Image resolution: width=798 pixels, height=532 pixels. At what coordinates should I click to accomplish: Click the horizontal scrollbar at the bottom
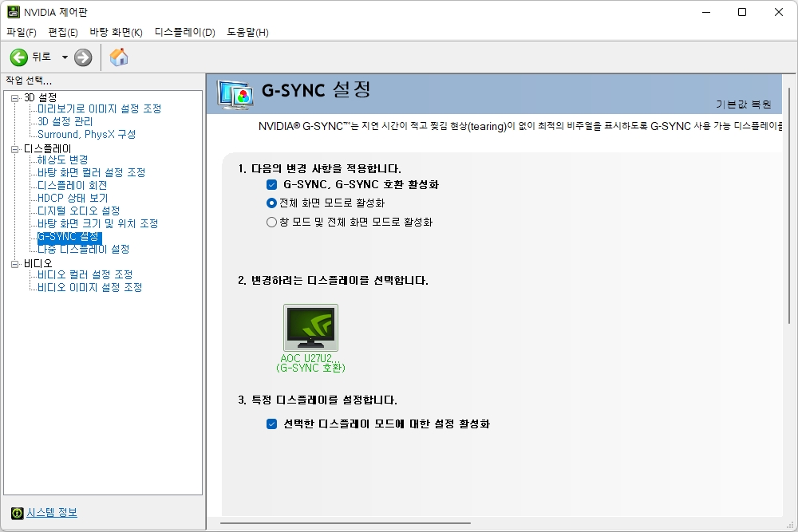point(346,523)
